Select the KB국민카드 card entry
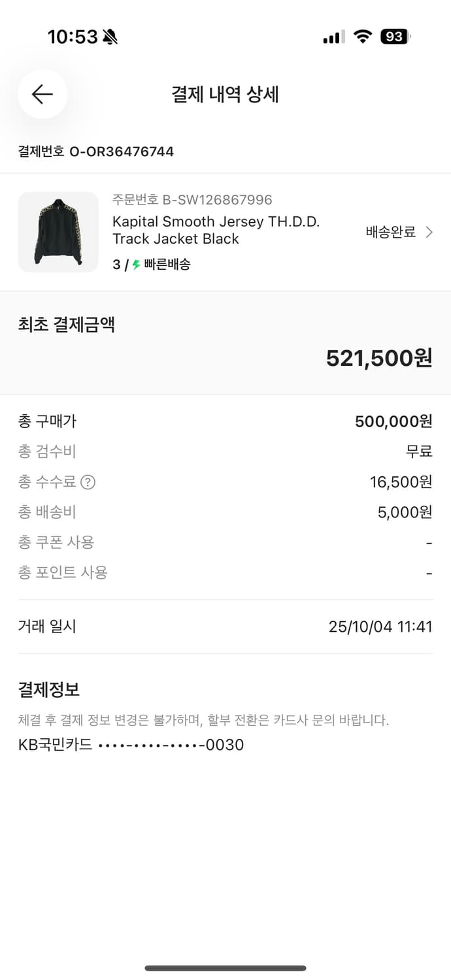The width and height of the screenshot is (451, 980). [x=131, y=745]
